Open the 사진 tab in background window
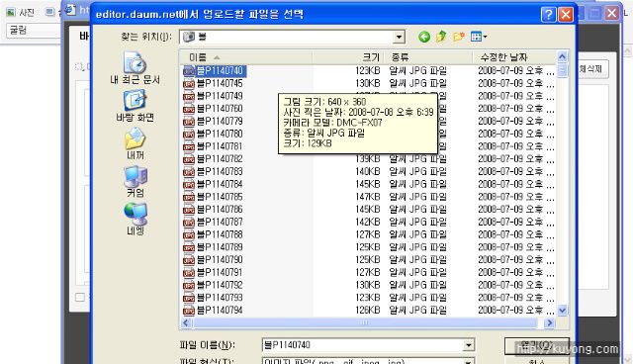The height and width of the screenshot is (364, 633). [x=21, y=13]
